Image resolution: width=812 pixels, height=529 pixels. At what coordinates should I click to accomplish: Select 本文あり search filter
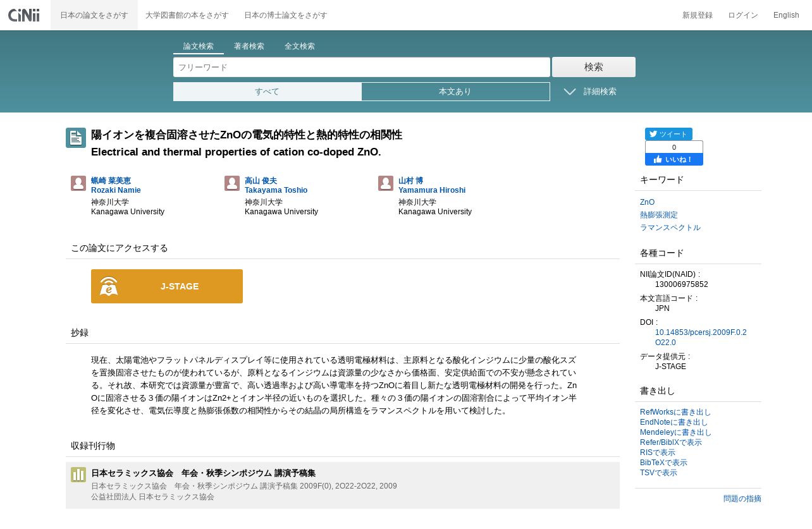455,92
